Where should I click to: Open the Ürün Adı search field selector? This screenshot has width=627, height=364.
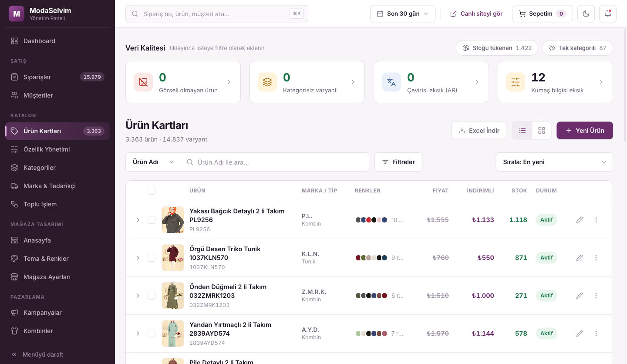153,162
